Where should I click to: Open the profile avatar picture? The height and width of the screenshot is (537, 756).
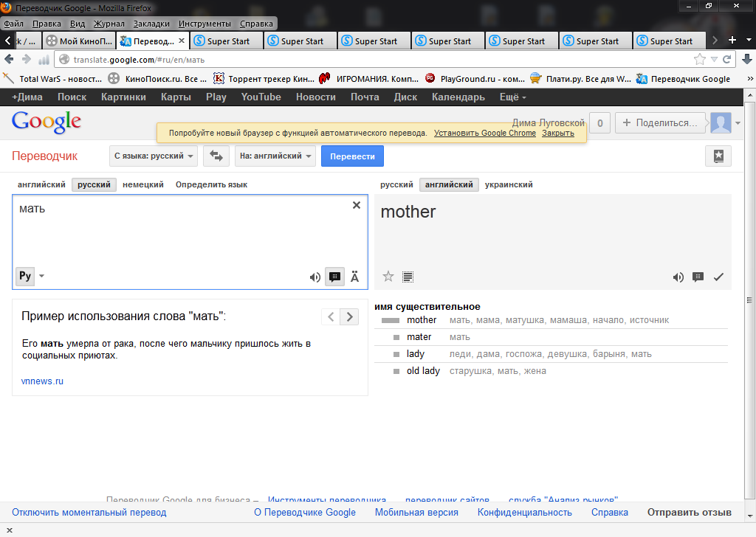tap(721, 122)
